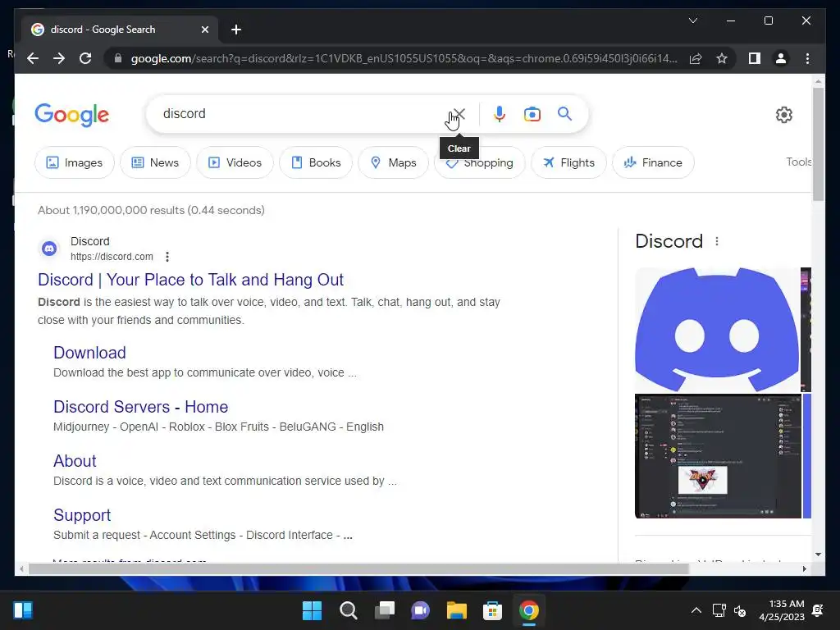
Task: Open tab search dropdown arrow
Action: (x=692, y=21)
